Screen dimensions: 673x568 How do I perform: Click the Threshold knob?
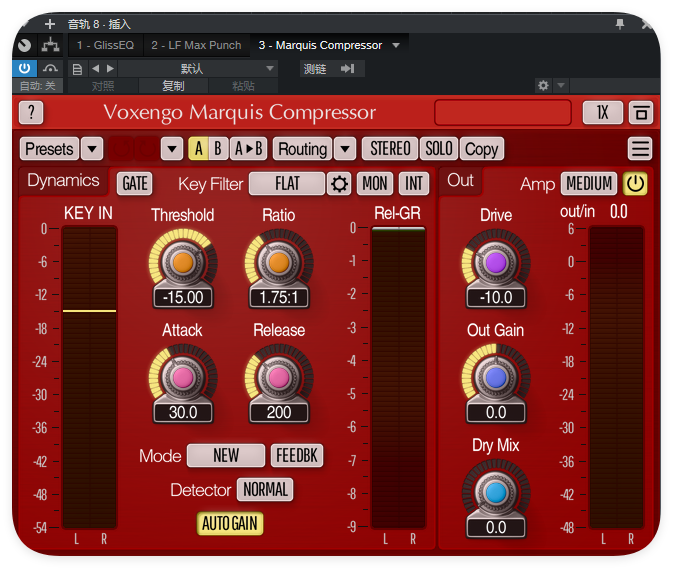(183, 262)
